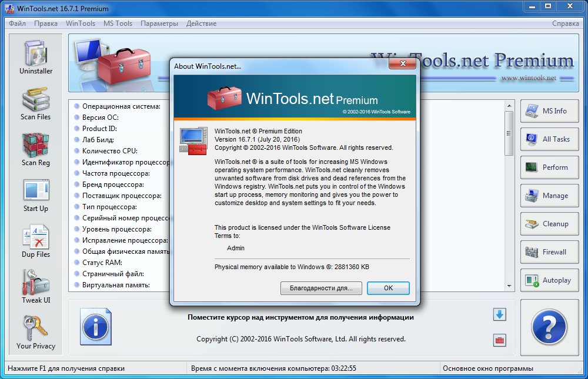Open the Параметры menu
The image size is (588, 379).
click(159, 24)
